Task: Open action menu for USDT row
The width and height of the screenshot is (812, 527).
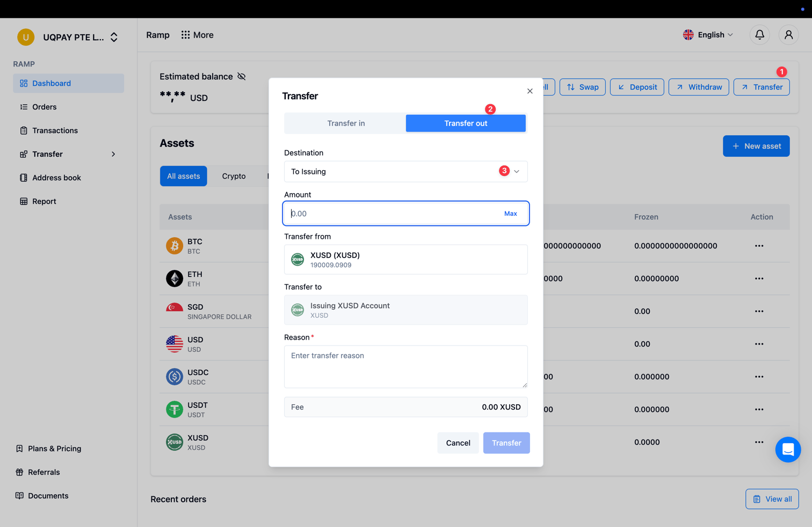Action: coord(759,409)
